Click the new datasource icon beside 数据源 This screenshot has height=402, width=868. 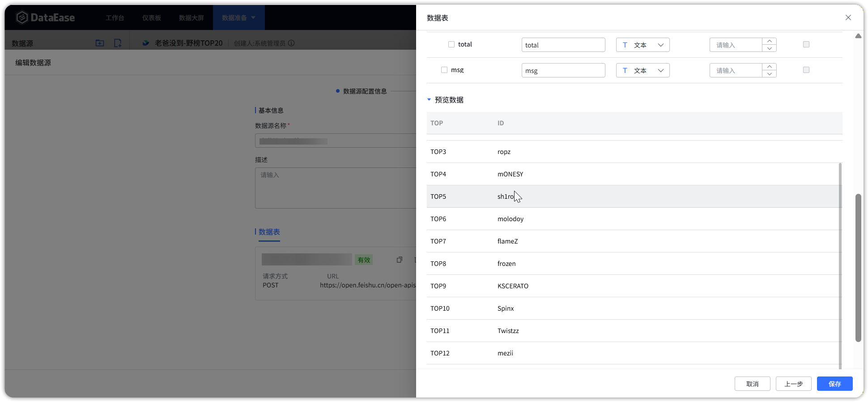[x=118, y=43]
